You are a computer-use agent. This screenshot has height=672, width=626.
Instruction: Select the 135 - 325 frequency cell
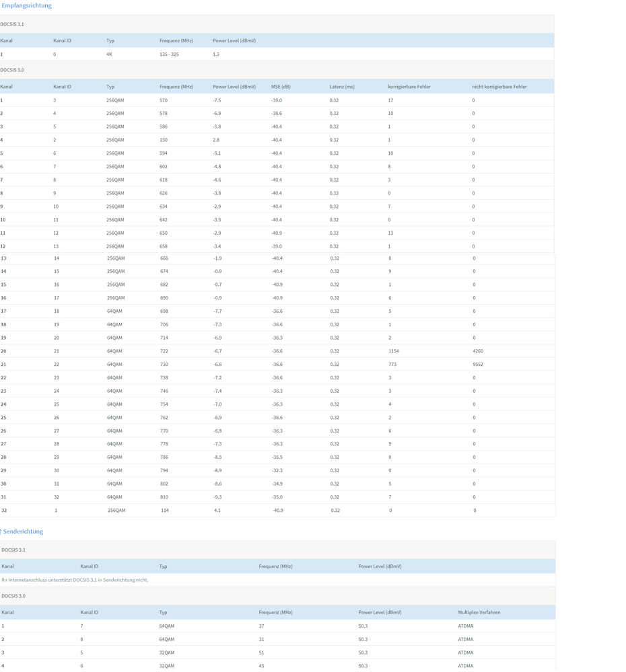pos(169,54)
